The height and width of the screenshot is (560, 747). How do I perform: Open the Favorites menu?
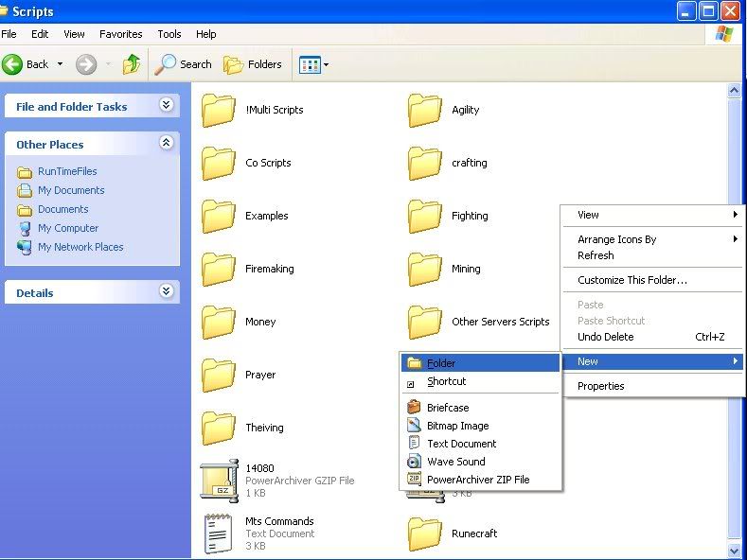(x=121, y=34)
